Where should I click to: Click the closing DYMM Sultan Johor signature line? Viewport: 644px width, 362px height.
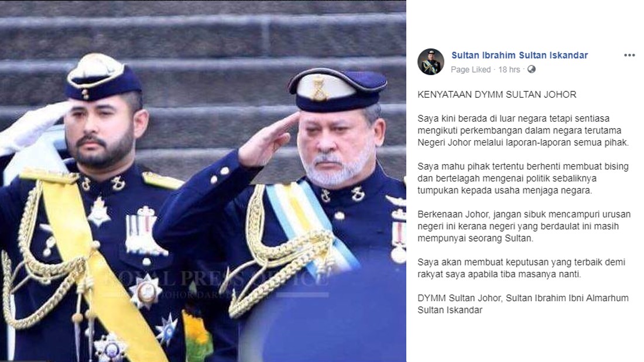(x=523, y=304)
